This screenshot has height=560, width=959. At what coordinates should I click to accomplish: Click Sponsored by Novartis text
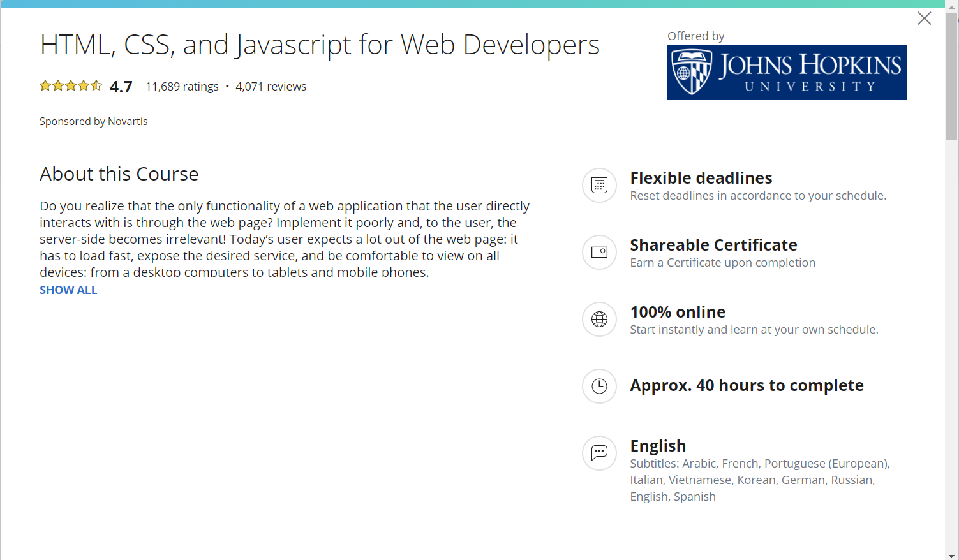93,121
